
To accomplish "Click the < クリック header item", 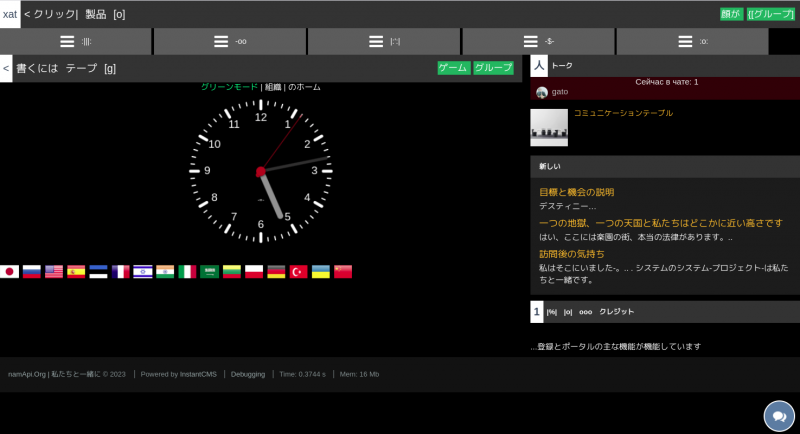I will pyautogui.click(x=51, y=14).
